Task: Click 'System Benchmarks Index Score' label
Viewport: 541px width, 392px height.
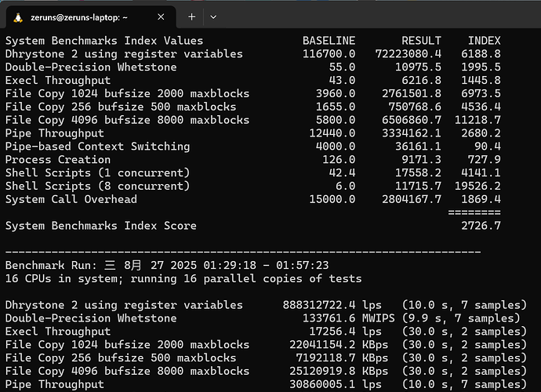Action: pos(100,226)
